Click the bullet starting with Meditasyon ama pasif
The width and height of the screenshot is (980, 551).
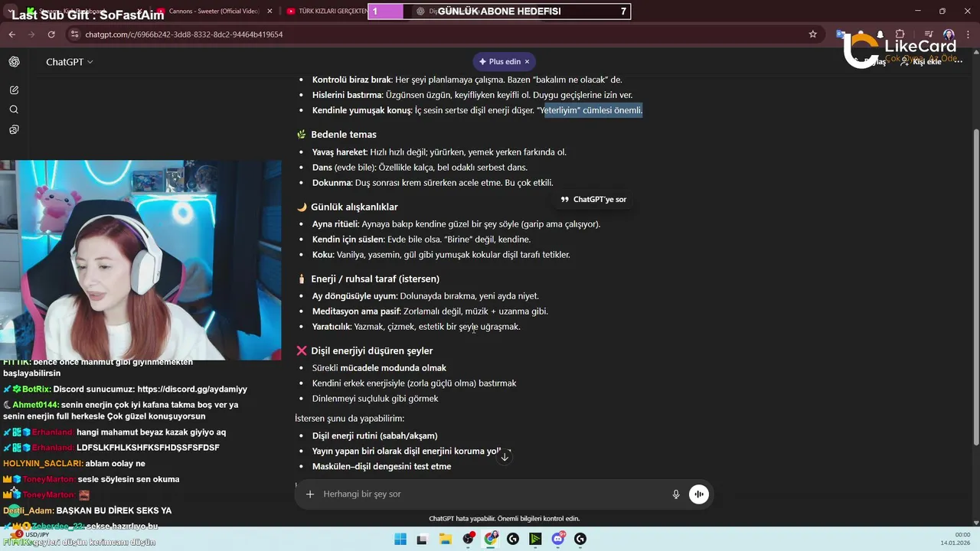tap(430, 311)
